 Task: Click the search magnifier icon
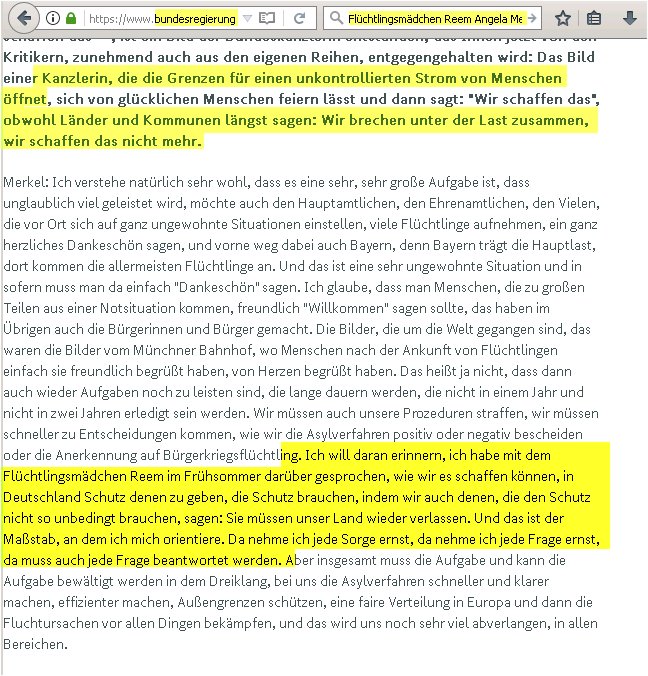(x=335, y=19)
